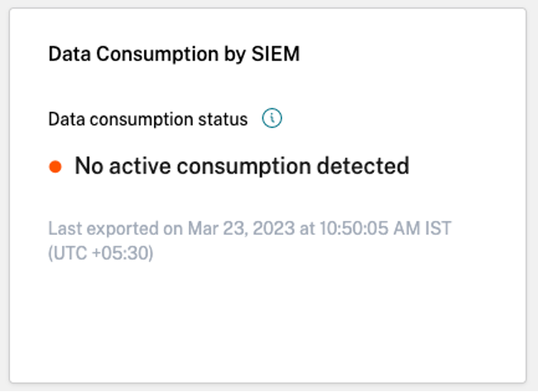538x392 pixels.
Task: Click the Last exported on timestamp line
Action: [250, 227]
